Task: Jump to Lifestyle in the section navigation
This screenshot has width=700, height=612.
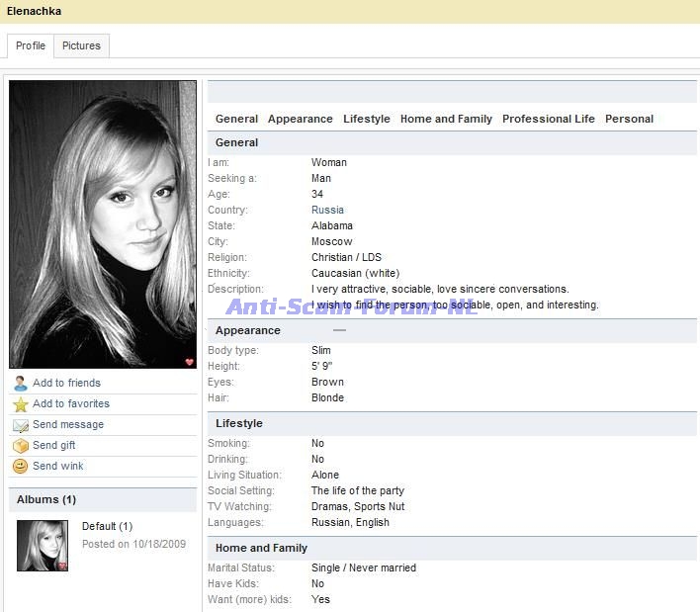Action: pyautogui.click(x=366, y=119)
